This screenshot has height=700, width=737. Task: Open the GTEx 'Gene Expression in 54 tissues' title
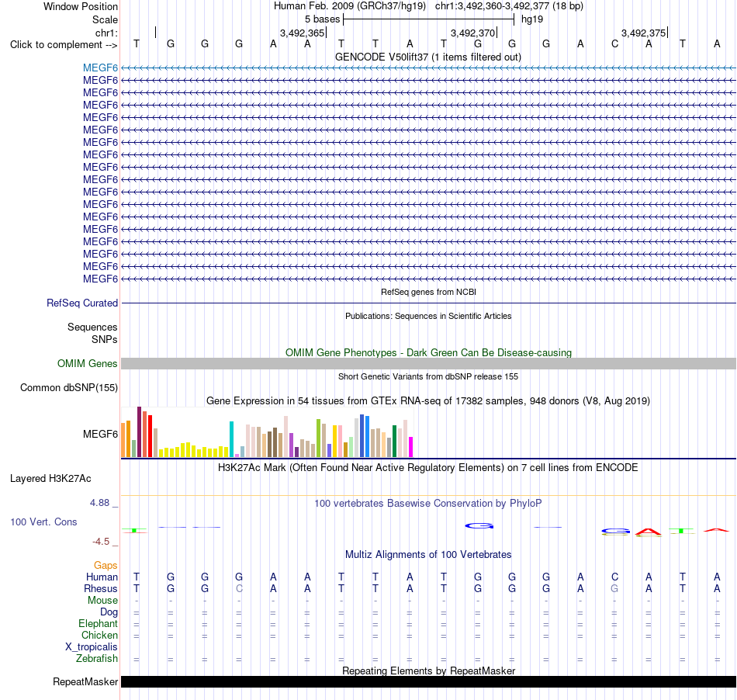[x=428, y=400]
